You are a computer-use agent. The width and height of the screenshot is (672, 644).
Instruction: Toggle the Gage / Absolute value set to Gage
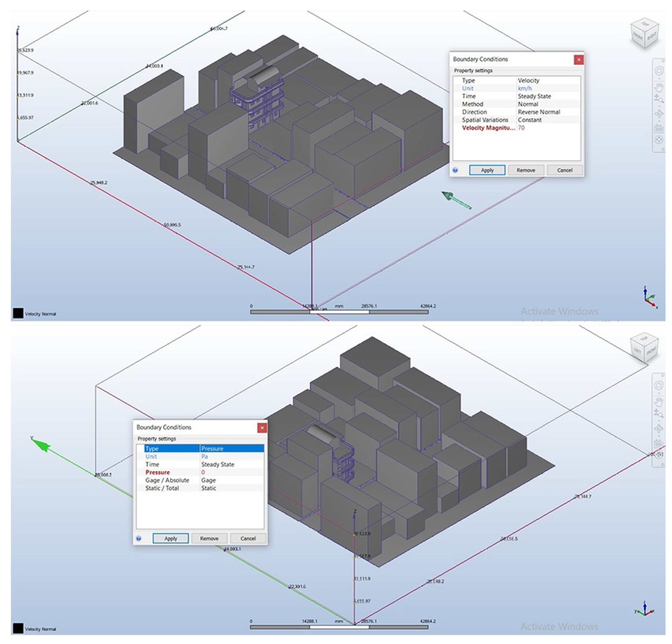click(x=208, y=480)
